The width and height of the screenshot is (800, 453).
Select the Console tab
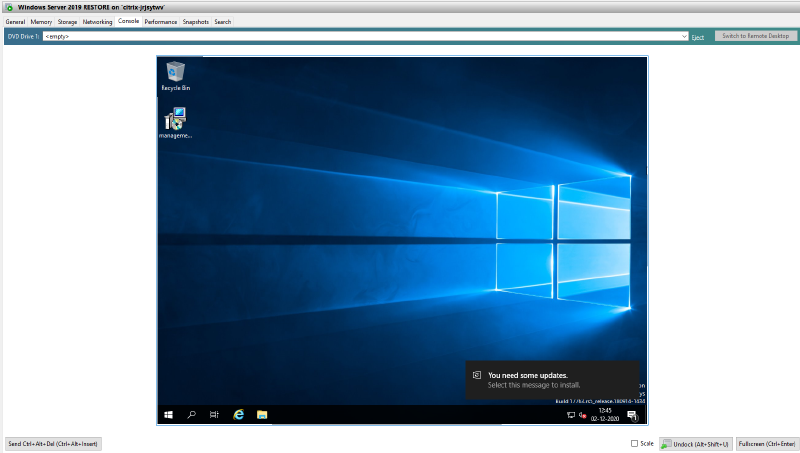coord(129,21)
